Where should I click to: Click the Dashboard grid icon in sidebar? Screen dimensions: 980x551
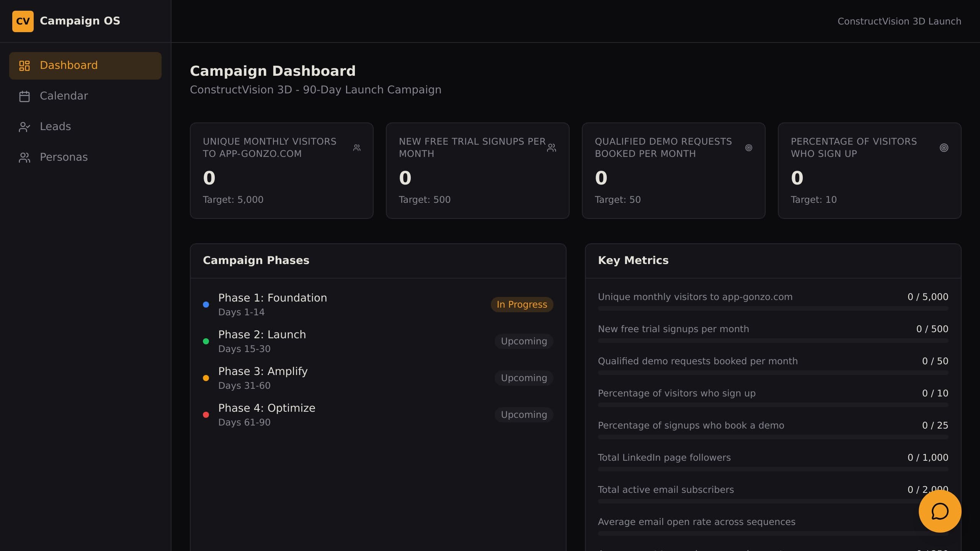(24, 65)
